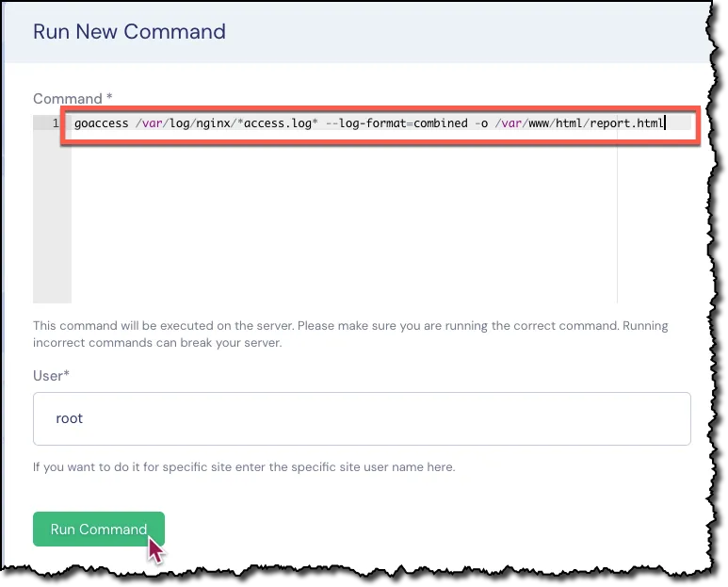Screen dimensions: 728x587
Task: Click the green Run Command button
Action: point(99,529)
